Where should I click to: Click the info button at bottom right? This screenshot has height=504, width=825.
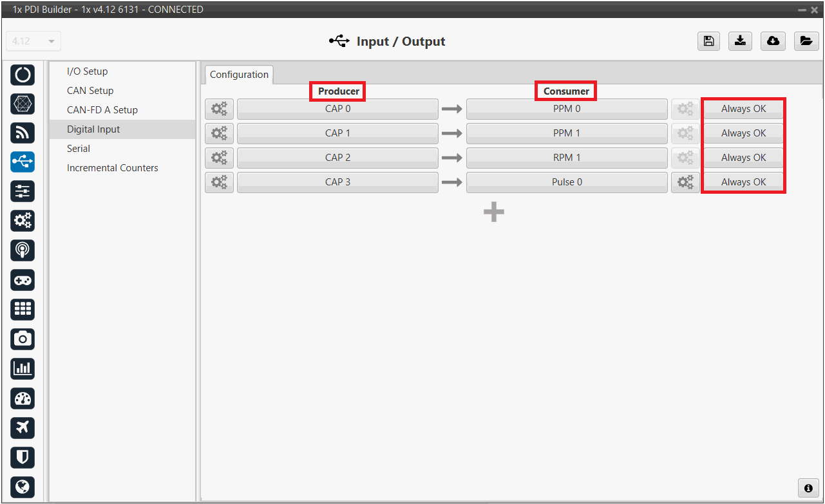(808, 488)
